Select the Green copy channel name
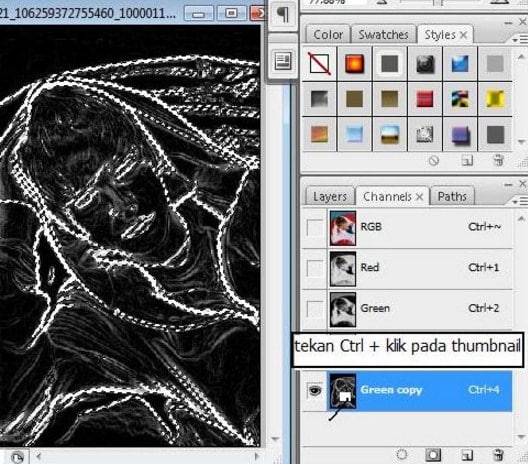The height and width of the screenshot is (464, 528). [391, 390]
